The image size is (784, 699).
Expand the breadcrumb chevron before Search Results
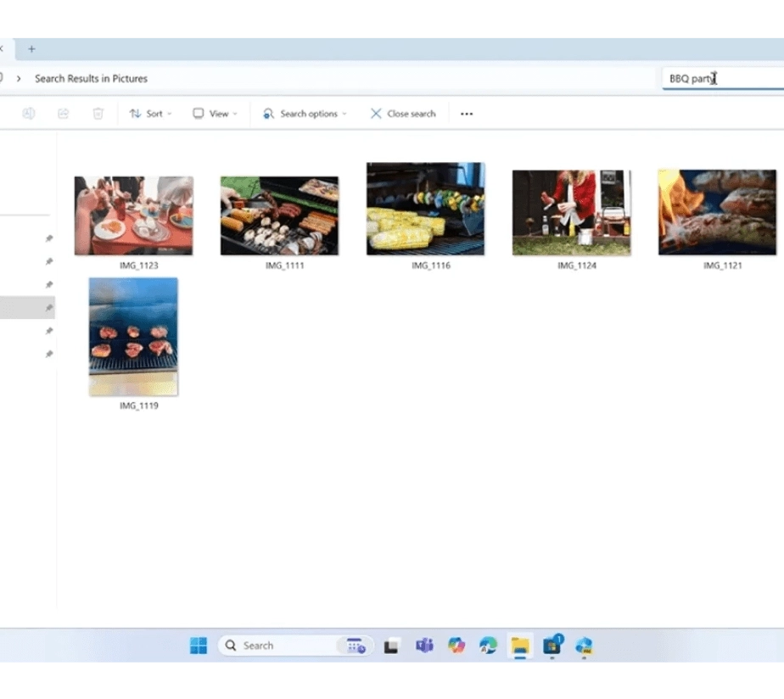19,79
